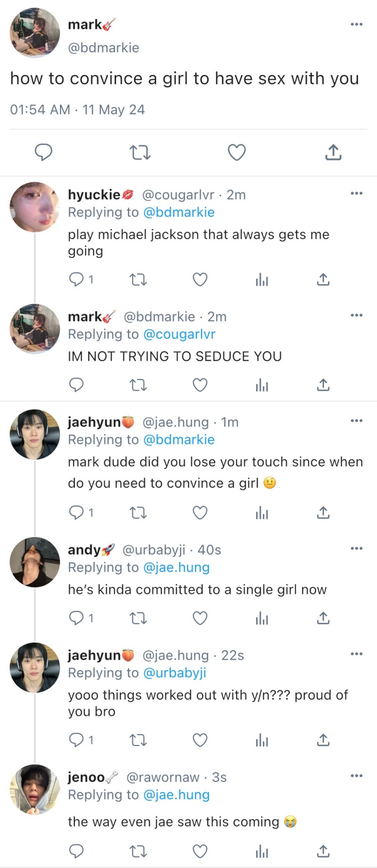
Task: Open mark's profile avatar on main tweet
Action: click(x=35, y=33)
